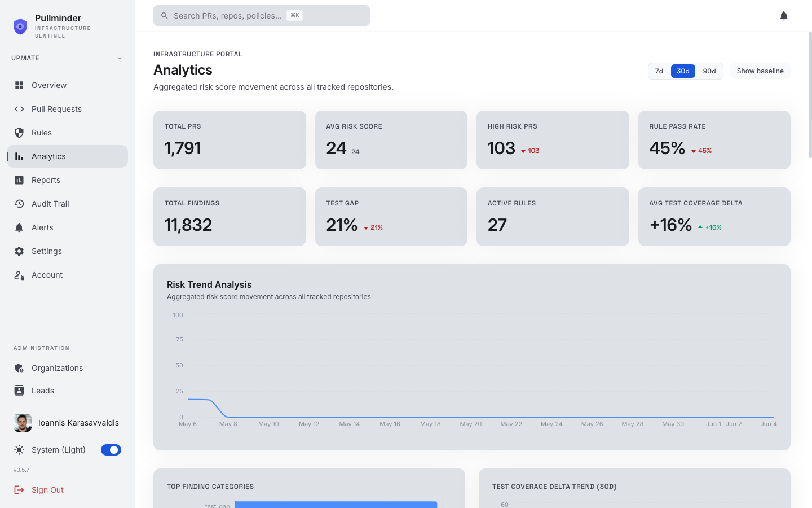Click the Pull Requests code brackets icon

(x=19, y=109)
